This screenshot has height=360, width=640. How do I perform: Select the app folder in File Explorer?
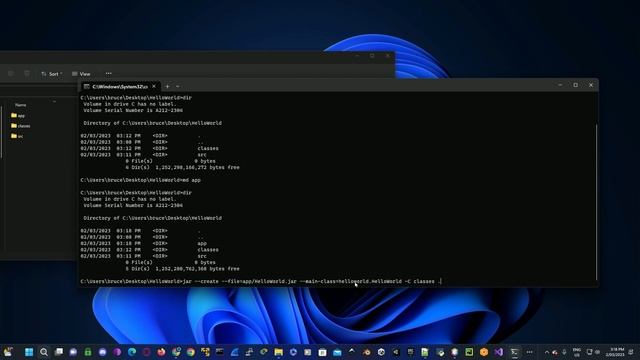pos(18,116)
